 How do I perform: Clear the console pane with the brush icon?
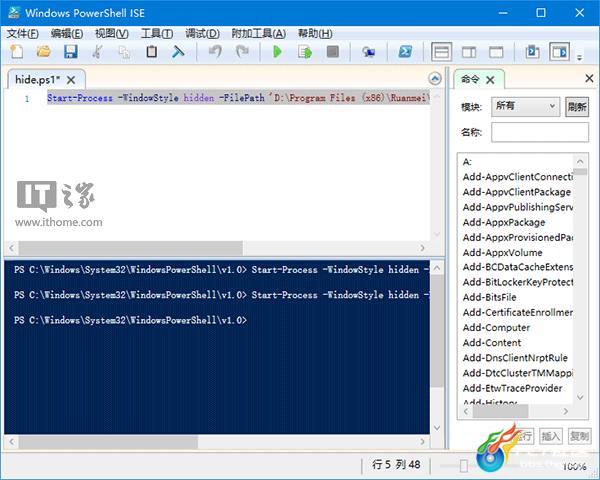178,52
